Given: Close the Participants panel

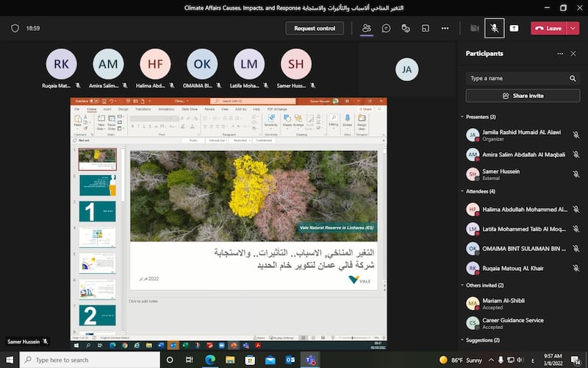Looking at the screenshot, I should 573,54.
